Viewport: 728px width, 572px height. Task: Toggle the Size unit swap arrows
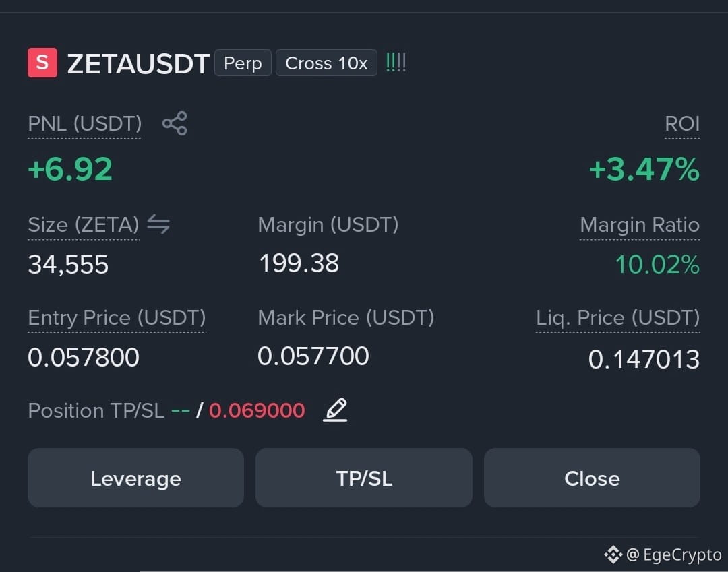[x=158, y=224]
